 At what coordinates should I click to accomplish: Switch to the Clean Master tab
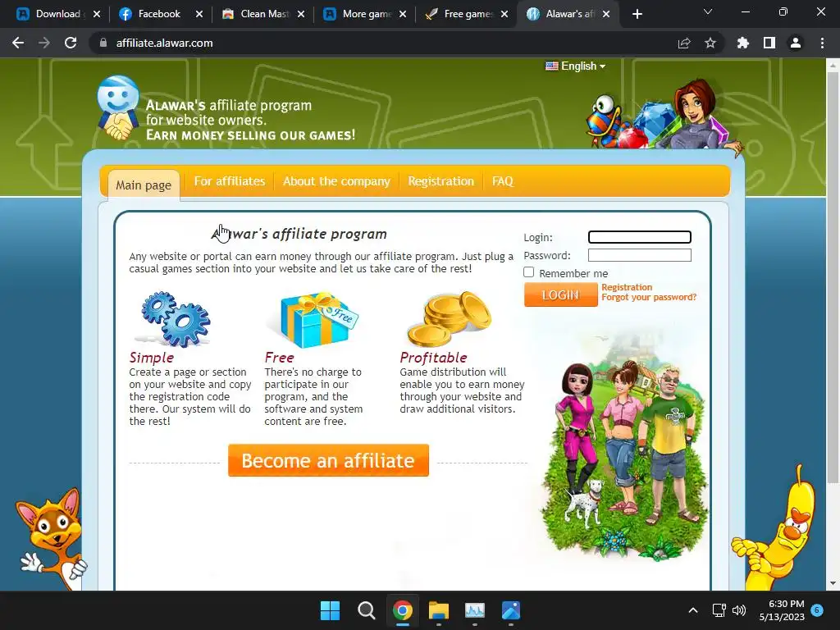coord(256,15)
